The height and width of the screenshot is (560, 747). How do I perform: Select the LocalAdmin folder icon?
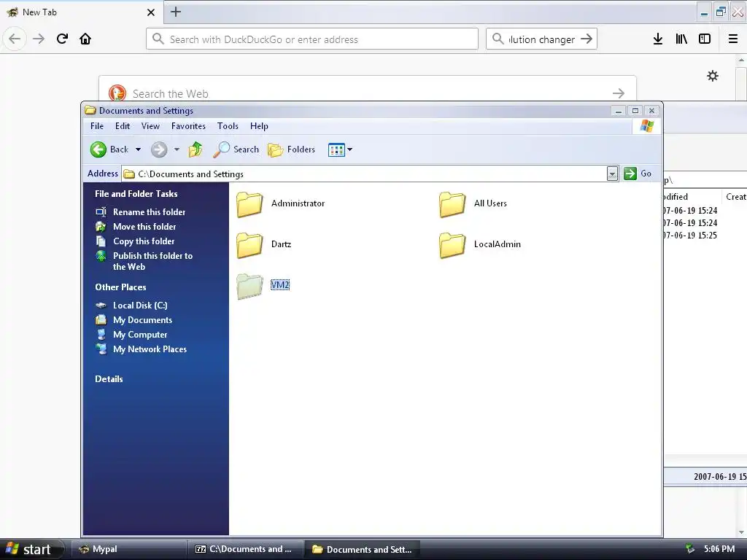tap(452, 245)
